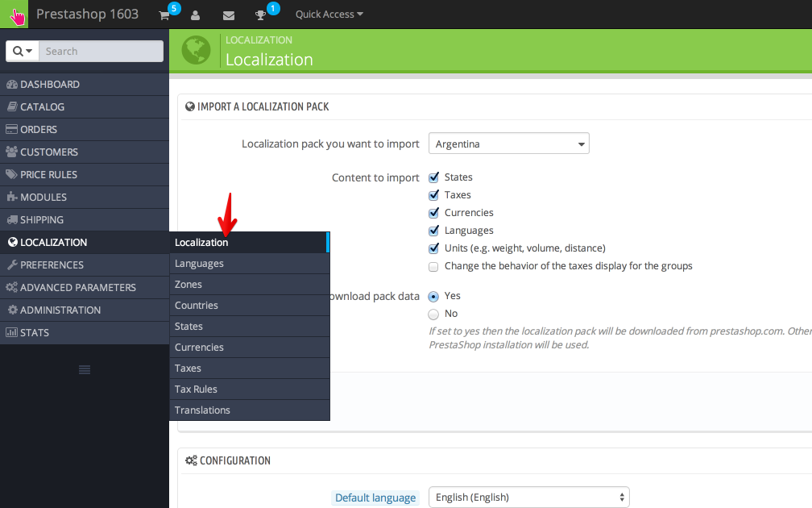
Task: Open the customers person icon in top bar
Action: pos(196,15)
